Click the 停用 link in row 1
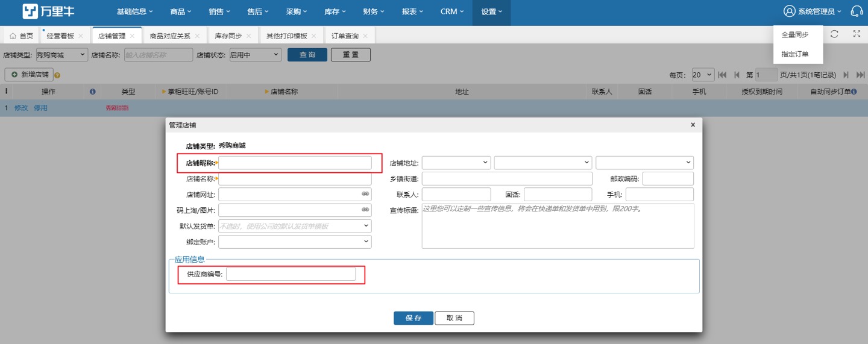Image resolution: width=868 pixels, height=344 pixels. (x=40, y=108)
